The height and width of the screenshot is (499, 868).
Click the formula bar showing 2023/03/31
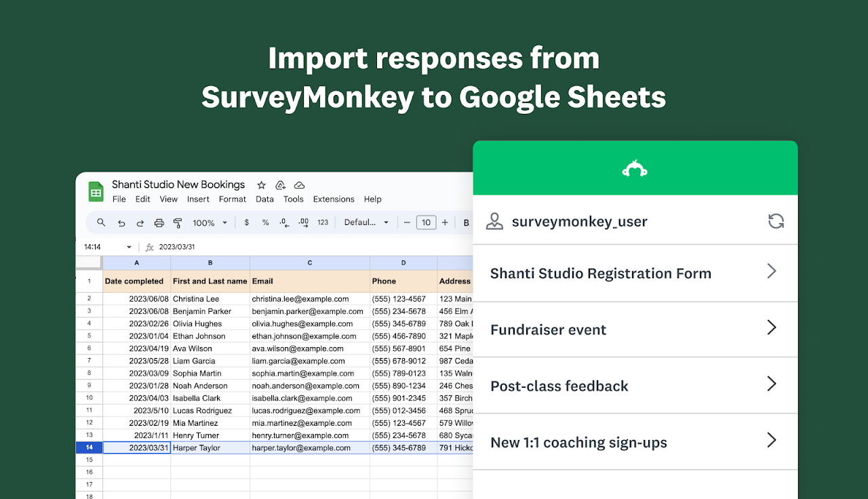[x=176, y=247]
